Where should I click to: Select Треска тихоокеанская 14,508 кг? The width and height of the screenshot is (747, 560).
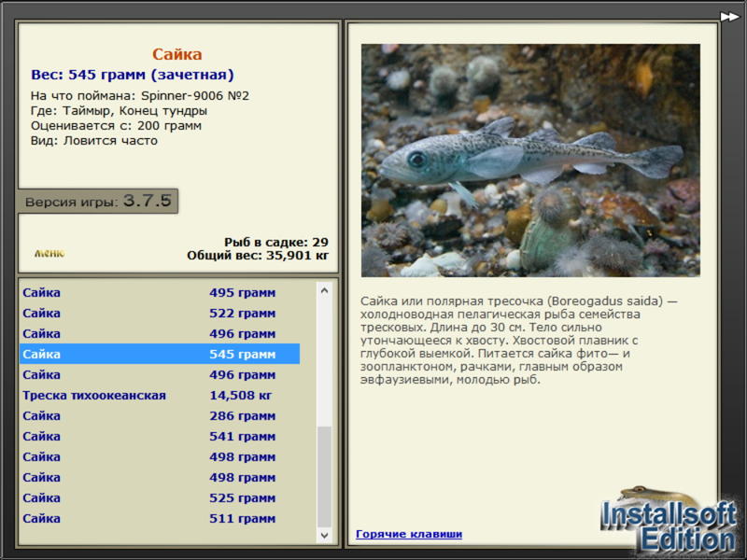(x=160, y=395)
